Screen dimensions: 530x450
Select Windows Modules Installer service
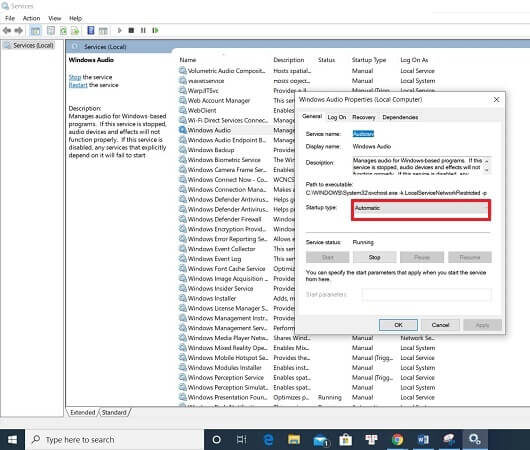[x=224, y=368]
